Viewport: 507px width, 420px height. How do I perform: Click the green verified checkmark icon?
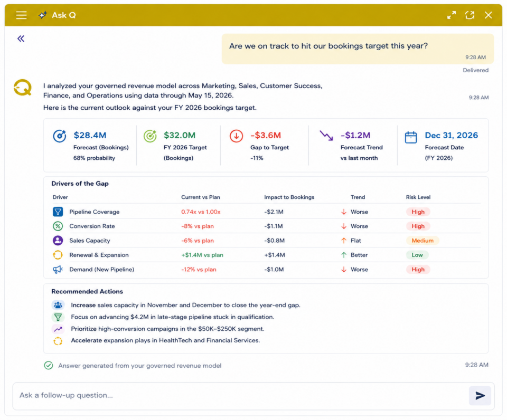tap(49, 366)
